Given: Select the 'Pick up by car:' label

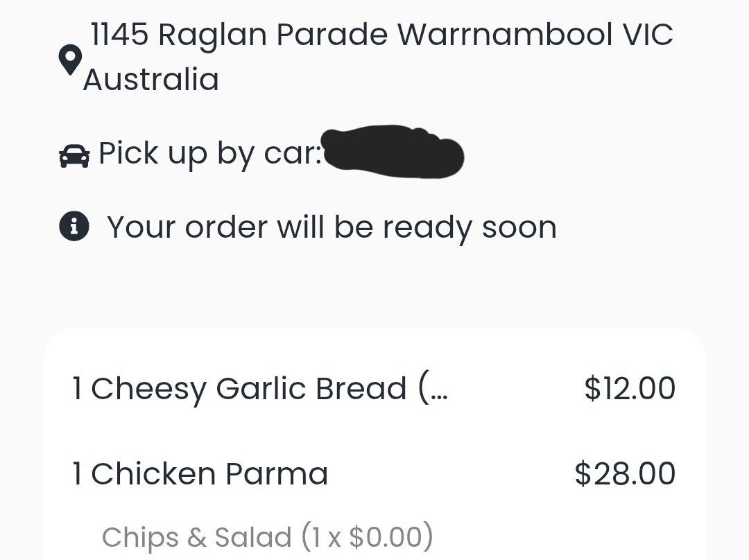Looking at the screenshot, I should (209, 154).
